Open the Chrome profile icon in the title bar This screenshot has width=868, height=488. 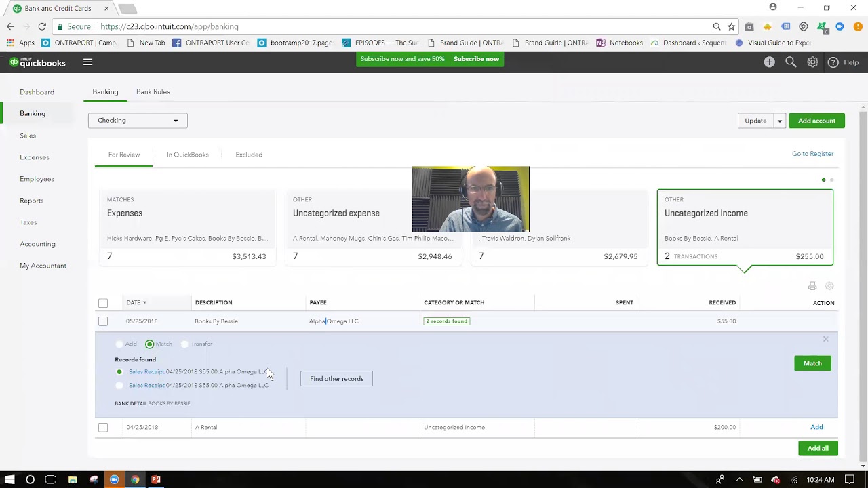pos(773,7)
